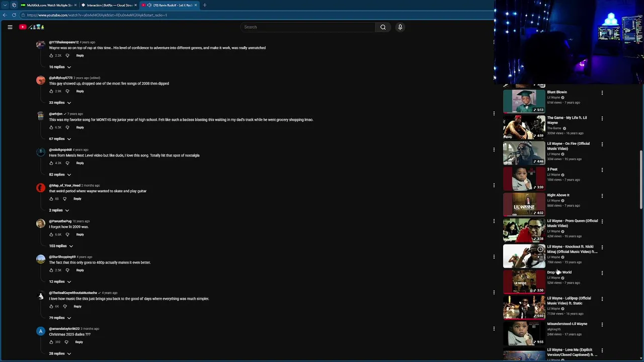Click the YouTube search input field
The width and height of the screenshot is (644, 362).
(307, 27)
